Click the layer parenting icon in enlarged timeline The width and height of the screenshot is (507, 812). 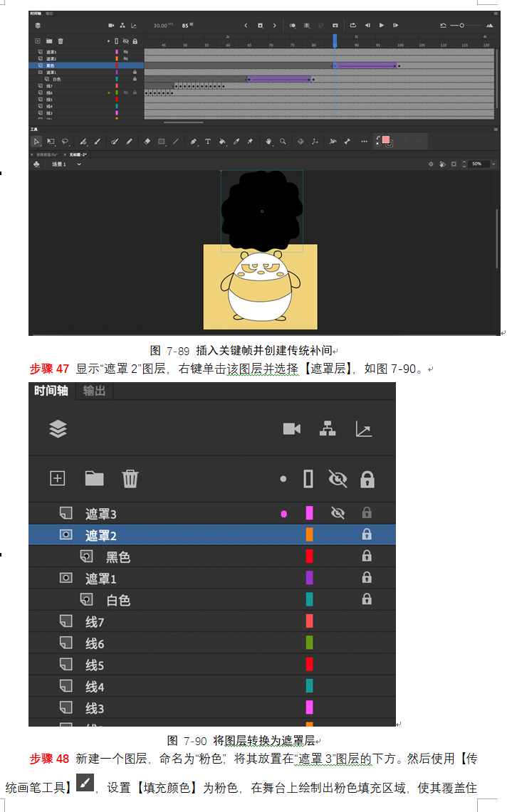point(328,429)
